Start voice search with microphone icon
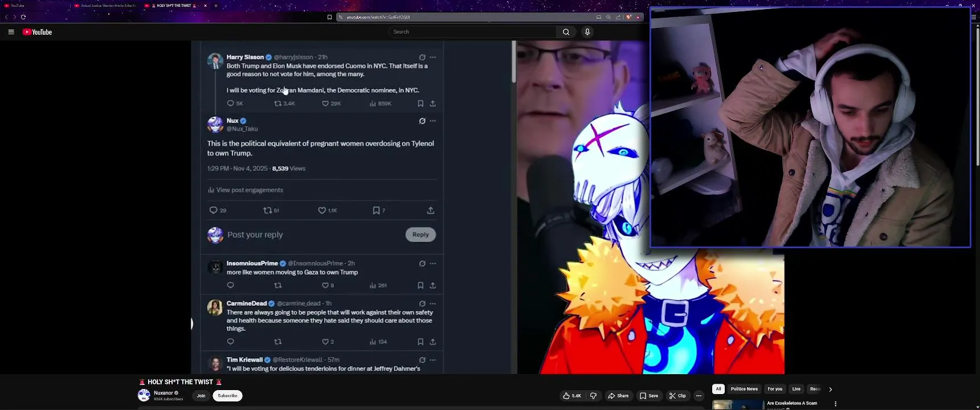The image size is (980, 410). 587,32
